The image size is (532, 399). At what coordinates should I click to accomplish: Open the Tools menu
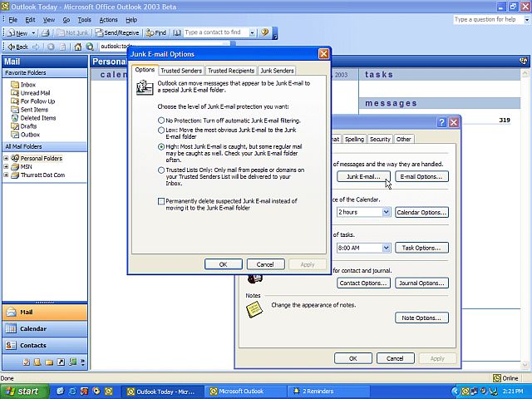coord(84,20)
